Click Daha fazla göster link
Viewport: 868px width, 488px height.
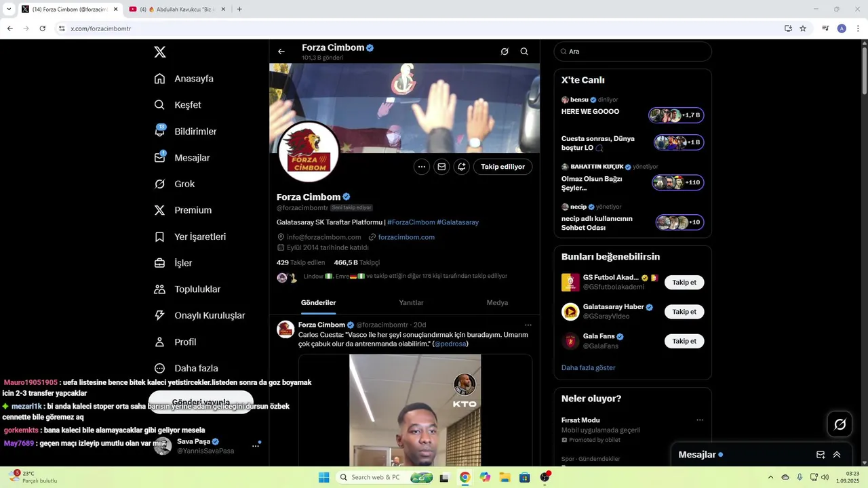pos(589,368)
